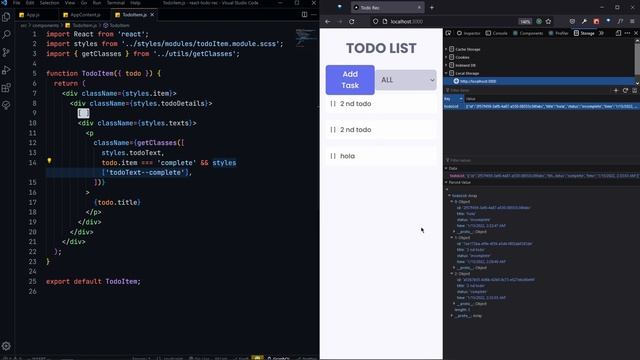Refresh storage items in DevTools
Image resolution: width=640 pixels, height=360 pixels.
pyautogui.click(x=625, y=91)
